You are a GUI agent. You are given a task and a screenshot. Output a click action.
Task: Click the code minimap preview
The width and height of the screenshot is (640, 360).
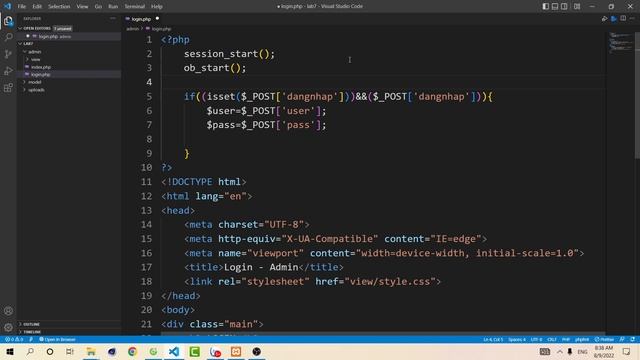click(620, 43)
